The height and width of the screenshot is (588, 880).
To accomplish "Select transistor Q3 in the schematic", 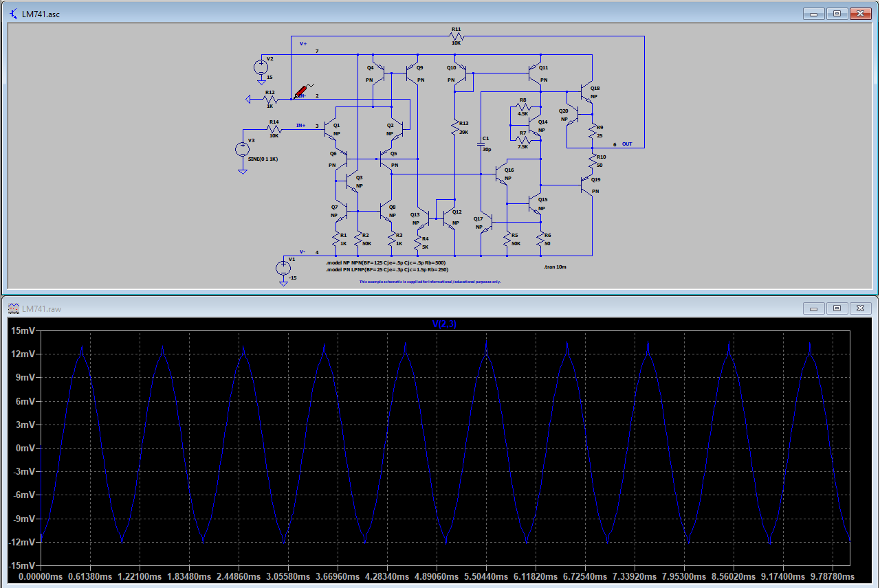I will 353,181.
